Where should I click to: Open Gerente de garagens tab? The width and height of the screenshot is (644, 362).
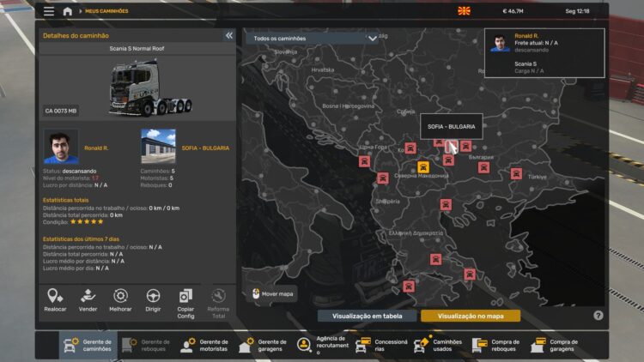[x=263, y=345]
